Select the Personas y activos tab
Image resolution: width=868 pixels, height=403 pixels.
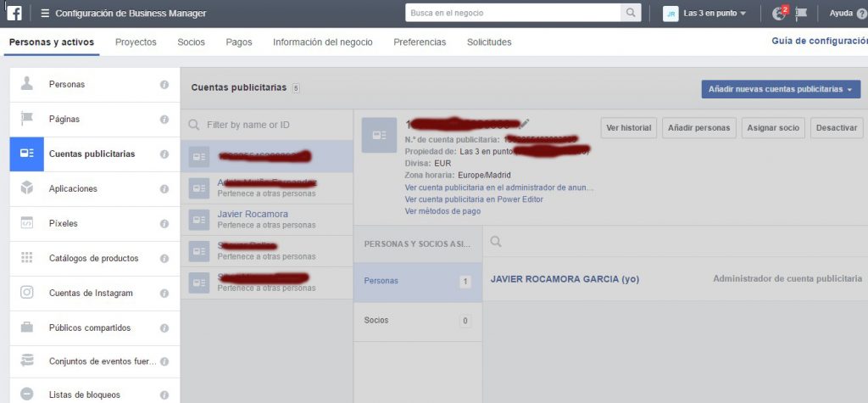pos(52,42)
